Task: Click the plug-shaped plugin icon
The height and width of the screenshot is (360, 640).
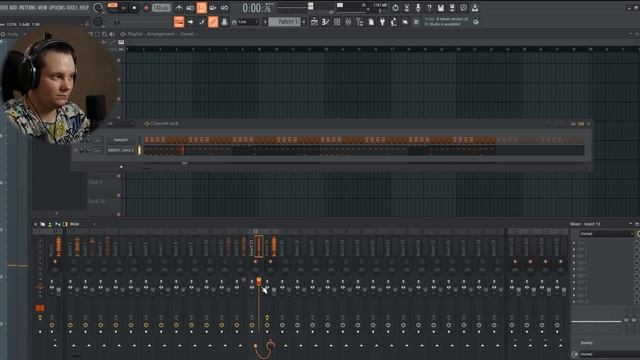Action: (x=382, y=22)
